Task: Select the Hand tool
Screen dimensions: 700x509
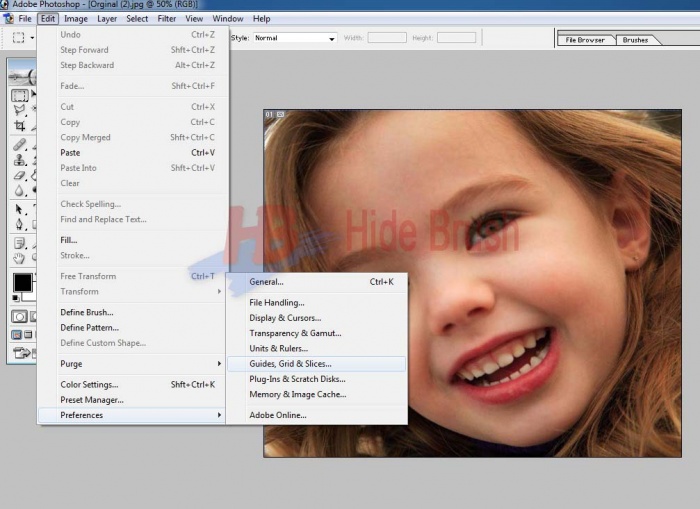Action: coord(19,258)
